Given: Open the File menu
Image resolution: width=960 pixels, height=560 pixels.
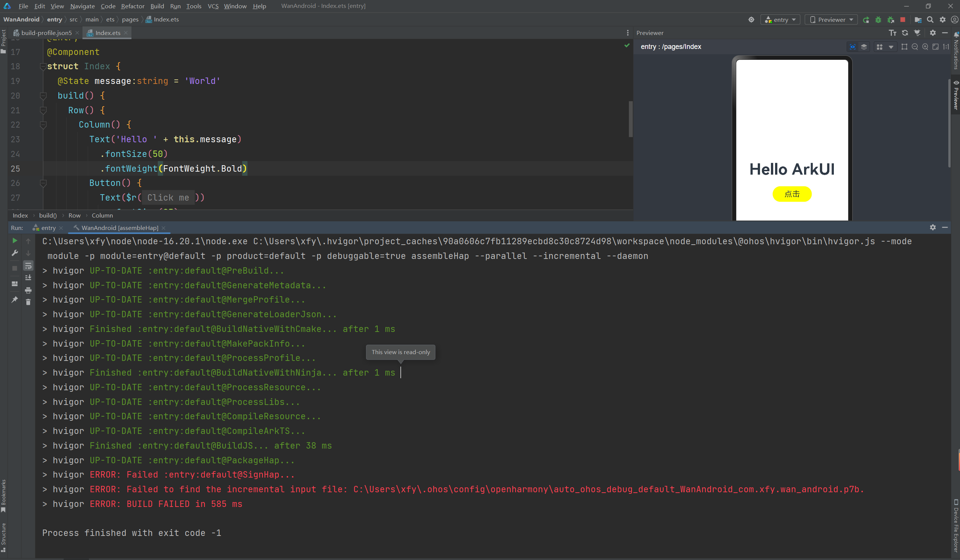Looking at the screenshot, I should pyautogui.click(x=23, y=6).
